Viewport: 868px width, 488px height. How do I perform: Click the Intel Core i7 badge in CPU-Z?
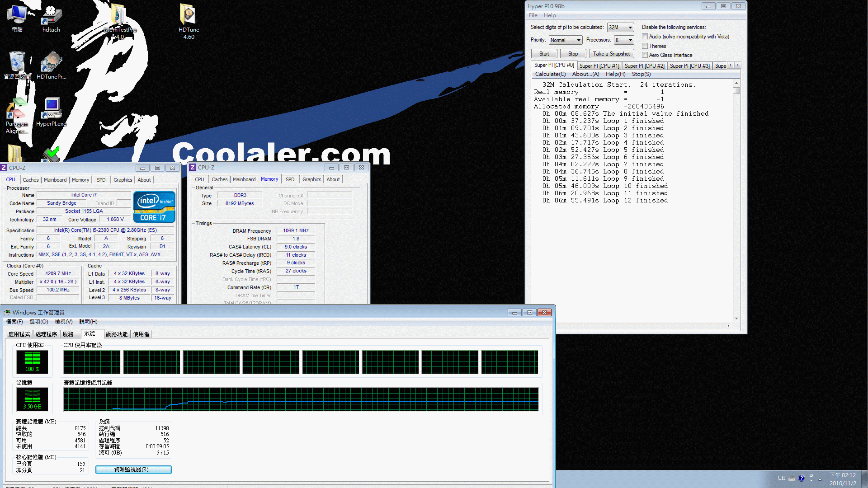(154, 207)
